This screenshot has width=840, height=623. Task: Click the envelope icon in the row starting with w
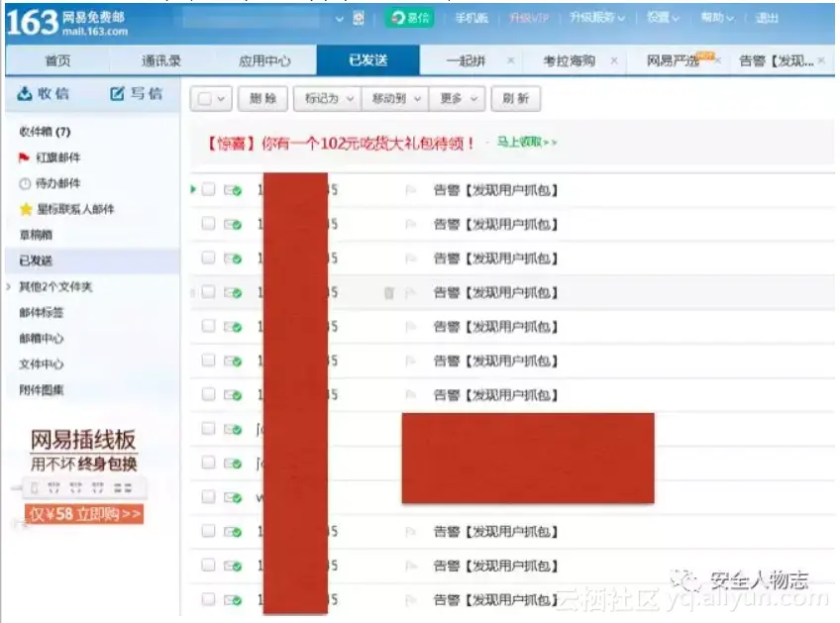(x=233, y=497)
